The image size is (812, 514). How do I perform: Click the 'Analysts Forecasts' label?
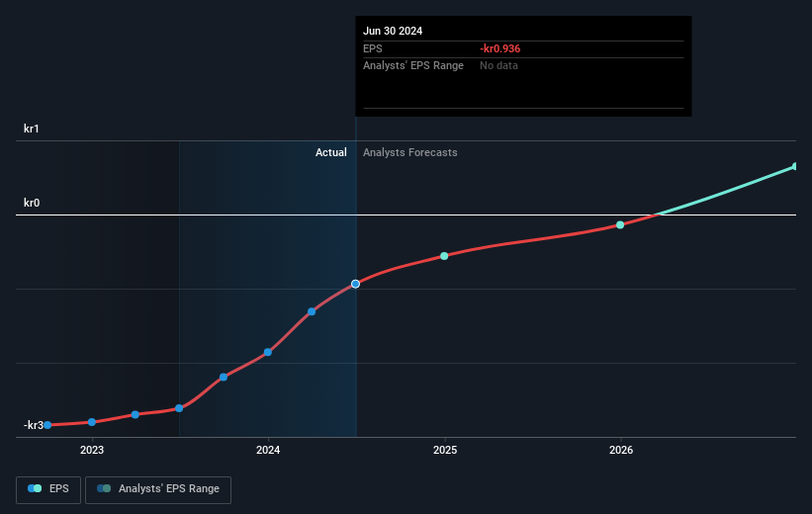coord(410,152)
